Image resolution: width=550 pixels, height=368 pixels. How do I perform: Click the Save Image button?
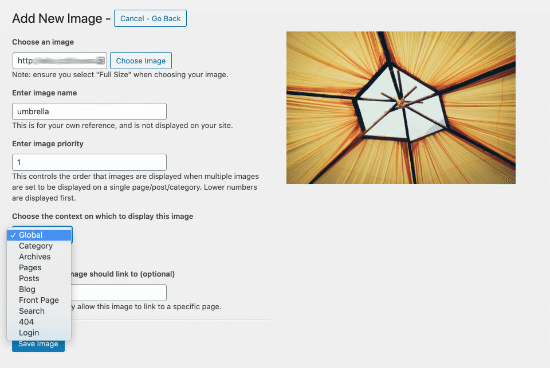click(38, 345)
